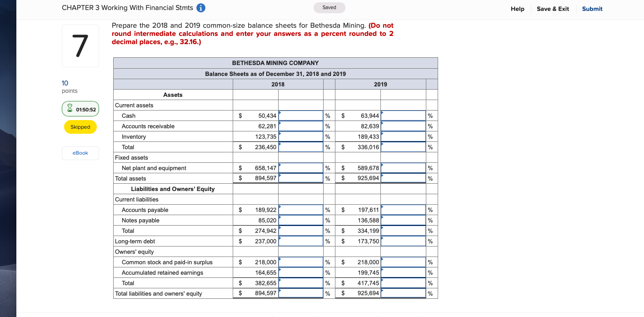Click the question number 7 box
Viewport: 644px width, 317px height.
click(x=80, y=45)
